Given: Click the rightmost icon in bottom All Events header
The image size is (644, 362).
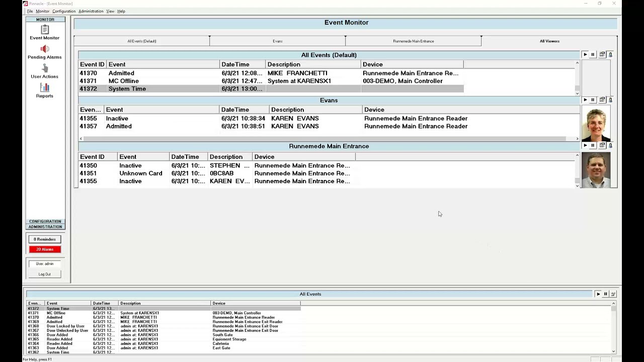Looking at the screenshot, I should coord(613,294).
